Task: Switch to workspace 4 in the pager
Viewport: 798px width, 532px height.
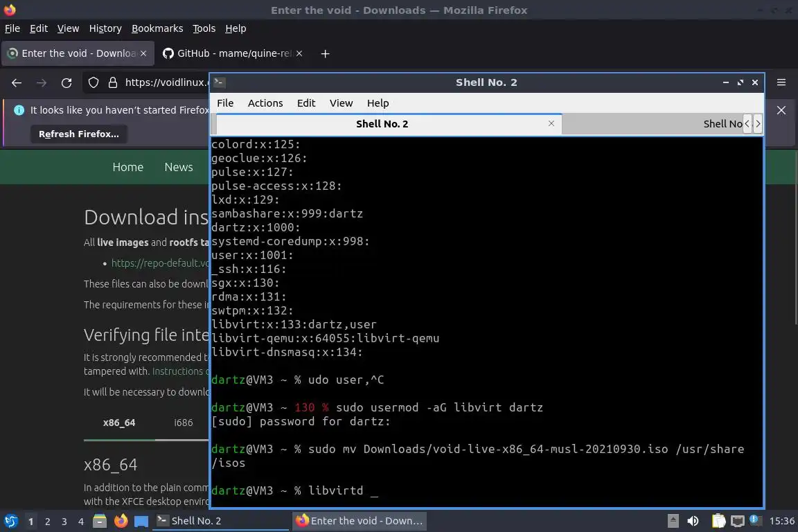Action: click(81, 522)
